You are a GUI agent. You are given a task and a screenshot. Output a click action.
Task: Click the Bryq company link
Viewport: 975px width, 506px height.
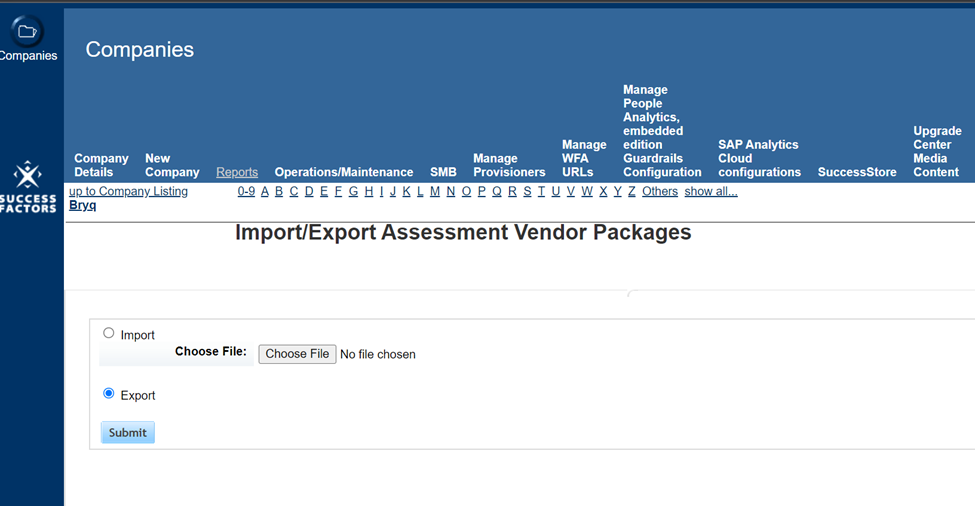coord(82,205)
